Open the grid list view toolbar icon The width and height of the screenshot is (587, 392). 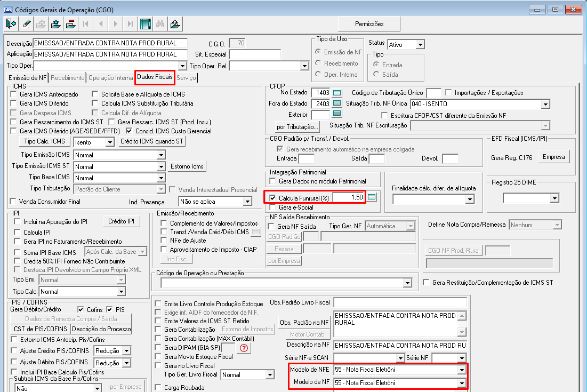(145, 24)
